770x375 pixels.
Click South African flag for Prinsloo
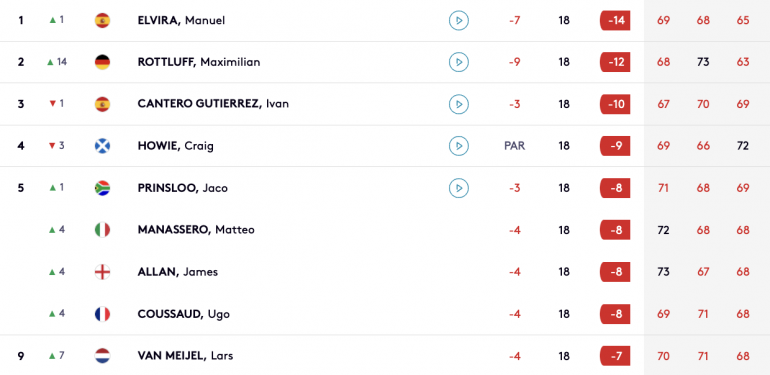(102, 188)
